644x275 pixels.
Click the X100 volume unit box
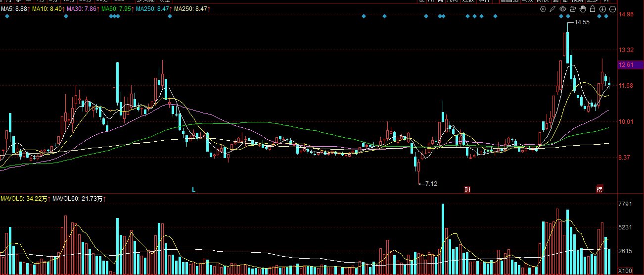point(625,271)
